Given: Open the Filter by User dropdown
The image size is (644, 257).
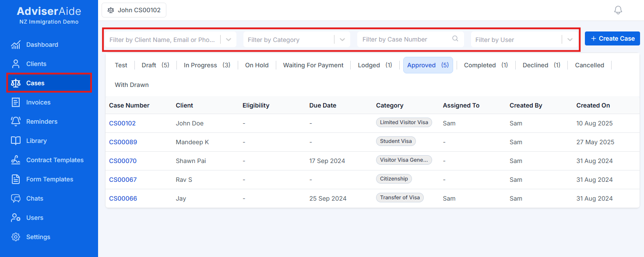Looking at the screenshot, I should 570,39.
